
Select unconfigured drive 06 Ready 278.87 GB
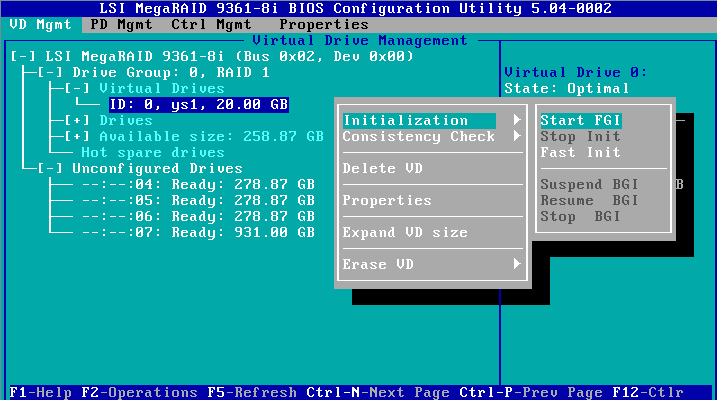coord(198,217)
